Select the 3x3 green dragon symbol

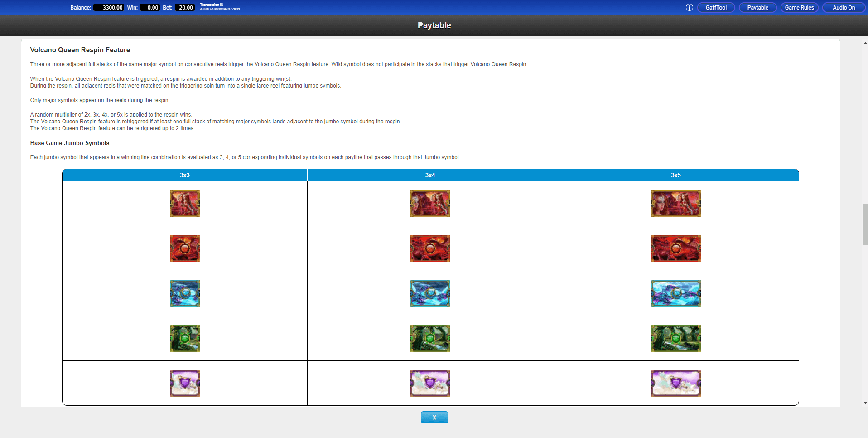pos(185,338)
